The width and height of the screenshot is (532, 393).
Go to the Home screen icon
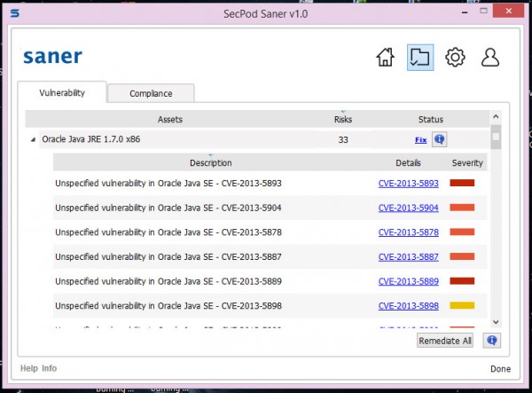coord(386,57)
